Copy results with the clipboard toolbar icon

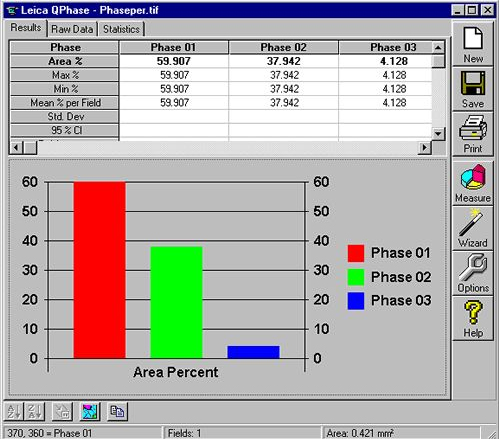point(117,411)
